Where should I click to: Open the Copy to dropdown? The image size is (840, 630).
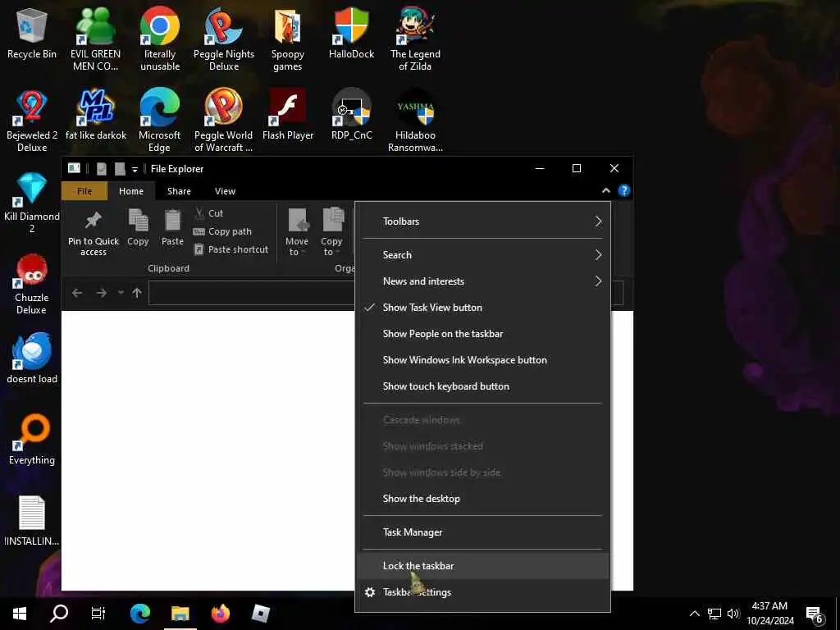pos(331,232)
